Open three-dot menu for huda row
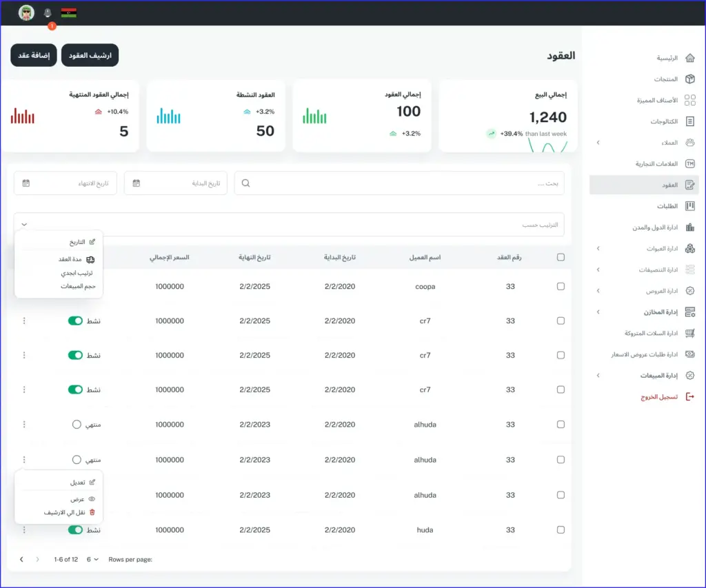Screen dimensions: 706x588 click(x=24, y=530)
